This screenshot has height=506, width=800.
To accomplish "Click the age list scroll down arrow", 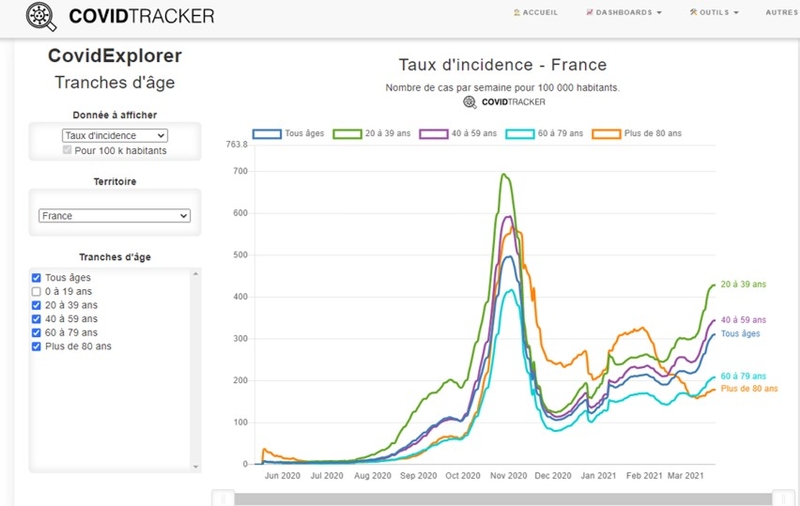I will pos(195,466).
